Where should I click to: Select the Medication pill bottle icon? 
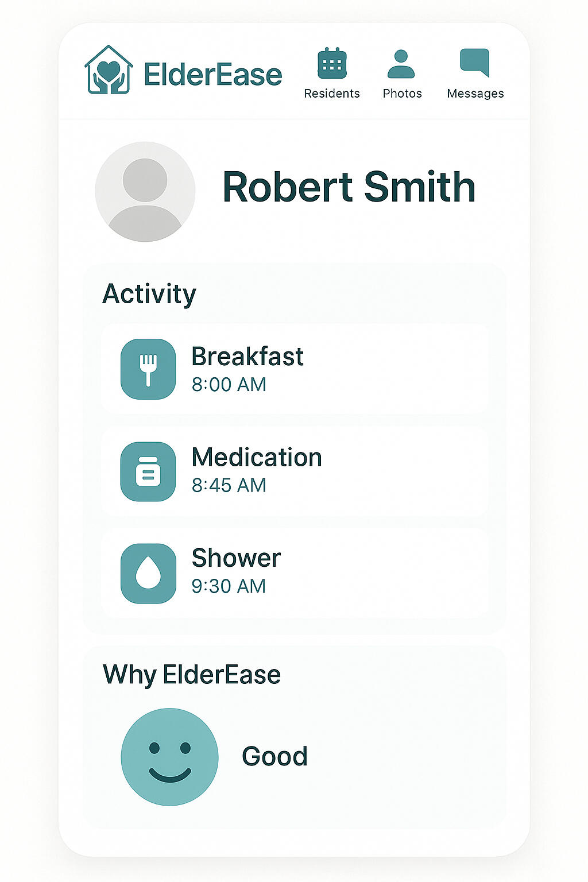pos(148,471)
